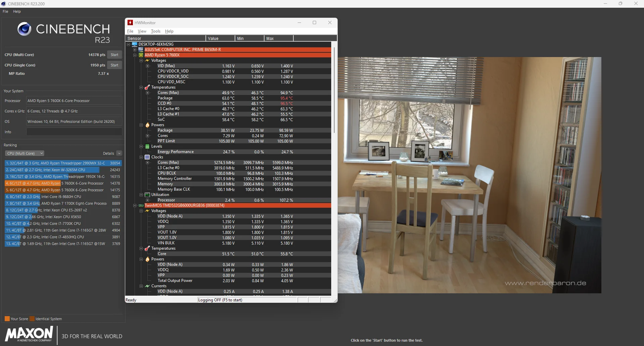Open the Details dropdown arrow in Ranking
This screenshot has height=346, width=644.
119,153
